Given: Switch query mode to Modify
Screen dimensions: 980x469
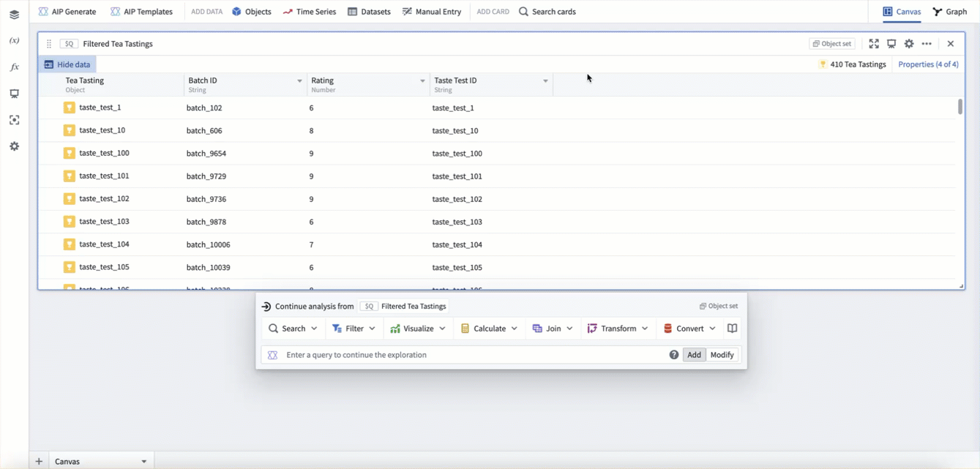Looking at the screenshot, I should click(722, 355).
